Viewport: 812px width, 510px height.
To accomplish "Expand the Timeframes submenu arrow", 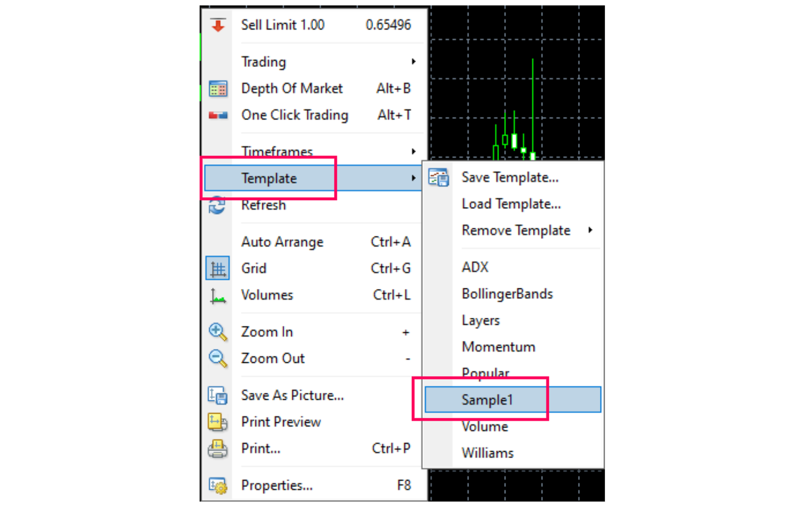I will [414, 151].
